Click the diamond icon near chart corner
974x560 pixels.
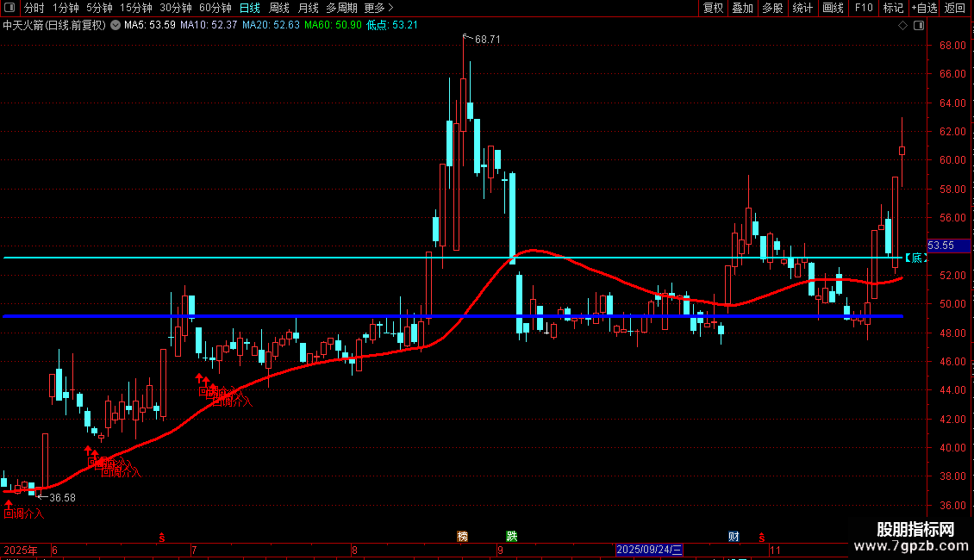[903, 26]
